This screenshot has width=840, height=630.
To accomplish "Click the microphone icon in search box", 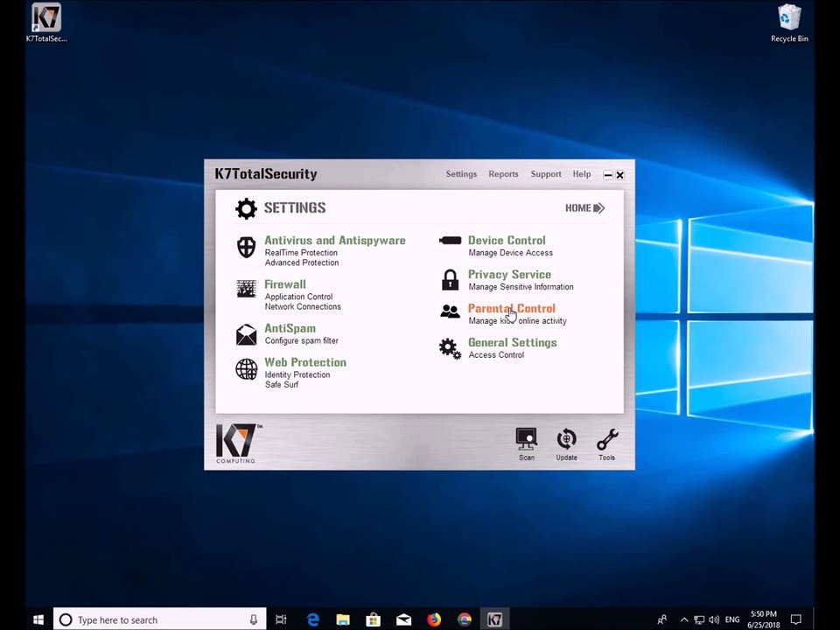I will pyautogui.click(x=254, y=619).
